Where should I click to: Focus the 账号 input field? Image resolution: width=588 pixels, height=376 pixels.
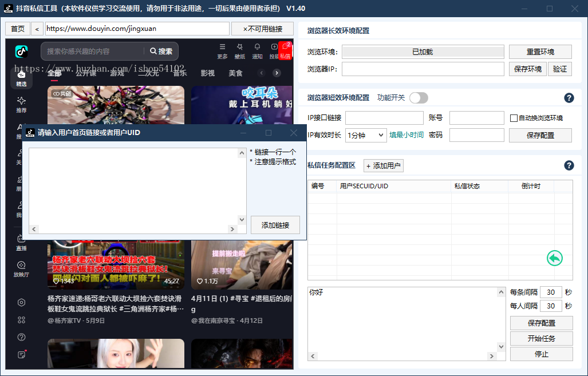click(x=476, y=118)
